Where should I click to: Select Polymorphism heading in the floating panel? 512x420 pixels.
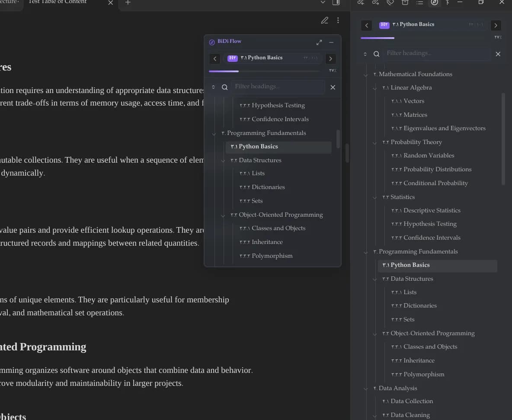tap(266, 256)
